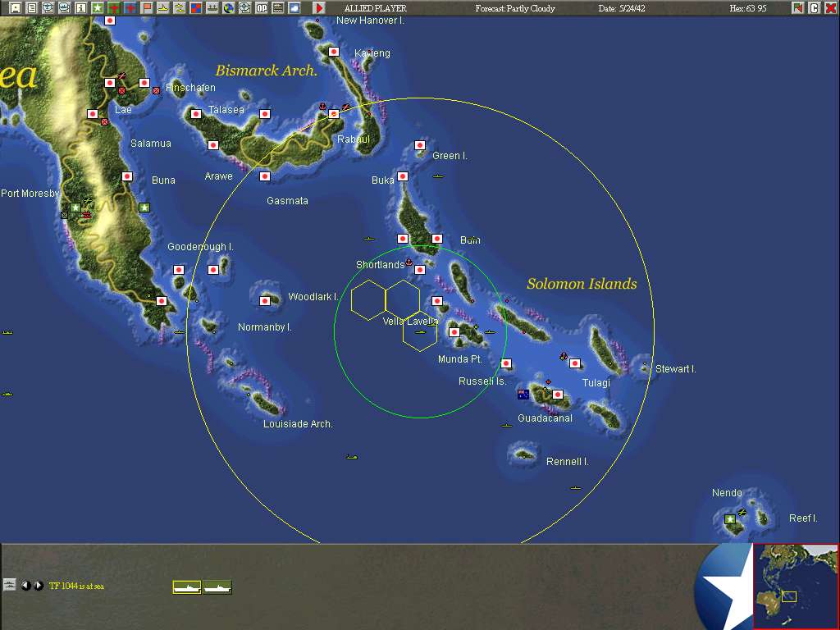Click the ship icon southeast of Rennell I.
Viewport: 840px width, 630px height.
click(x=575, y=488)
